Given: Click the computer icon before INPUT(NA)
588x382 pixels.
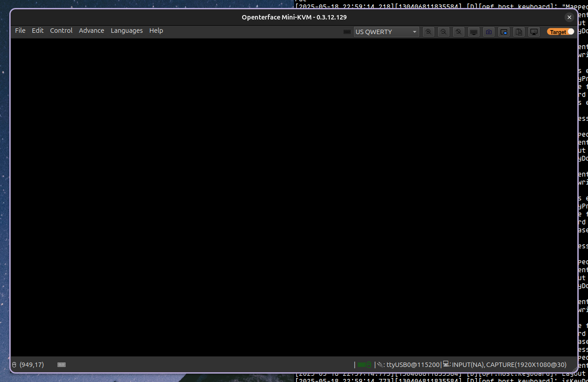Looking at the screenshot, I should tap(446, 364).
